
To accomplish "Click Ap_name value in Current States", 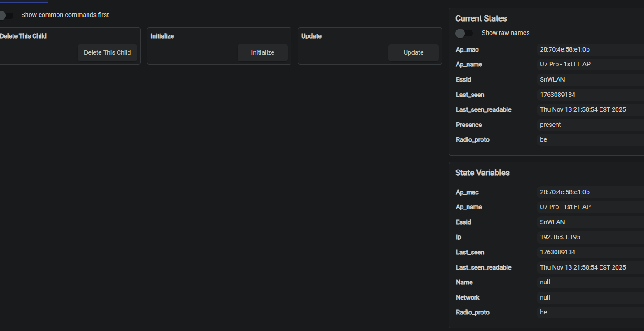I will click(x=565, y=65).
